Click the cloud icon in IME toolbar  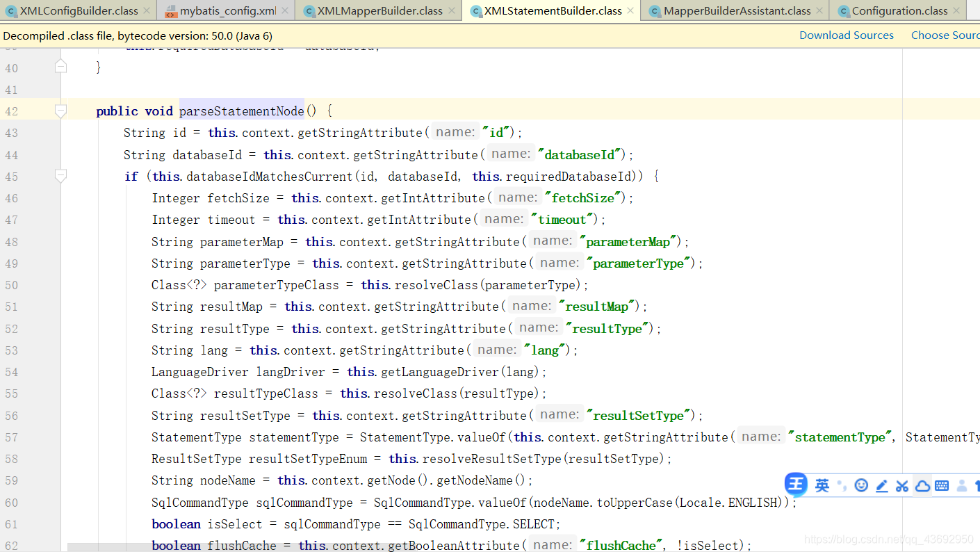click(x=922, y=485)
